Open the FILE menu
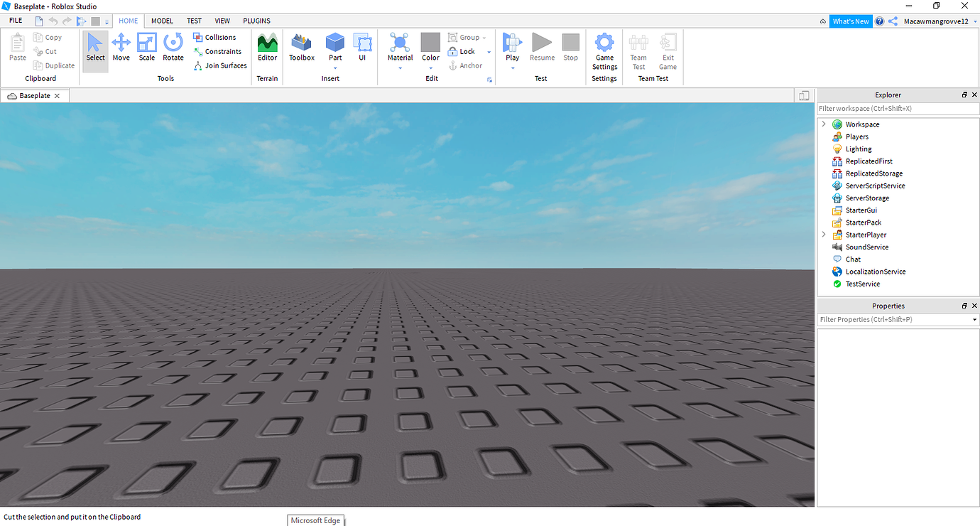Screen dimensions: 980x526 click(15, 21)
